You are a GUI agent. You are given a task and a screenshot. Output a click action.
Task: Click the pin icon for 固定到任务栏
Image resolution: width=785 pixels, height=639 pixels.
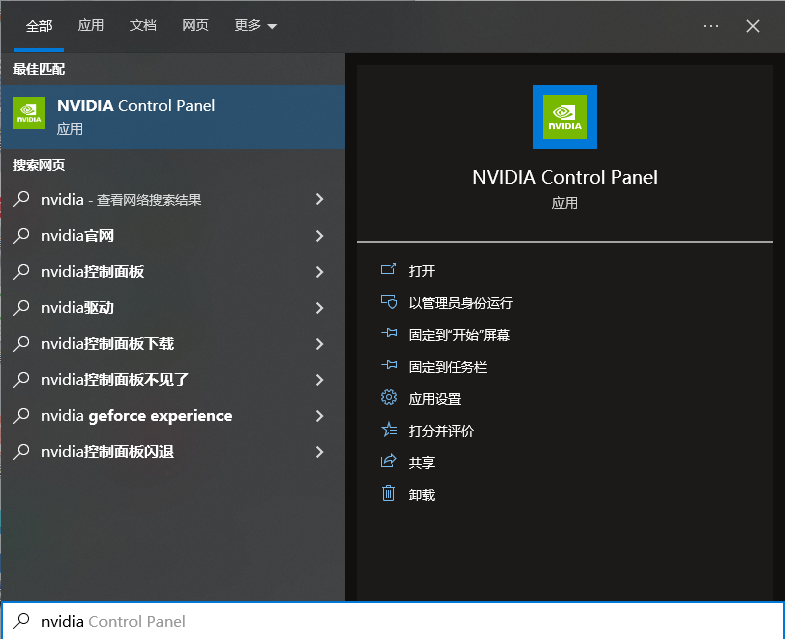click(388, 366)
